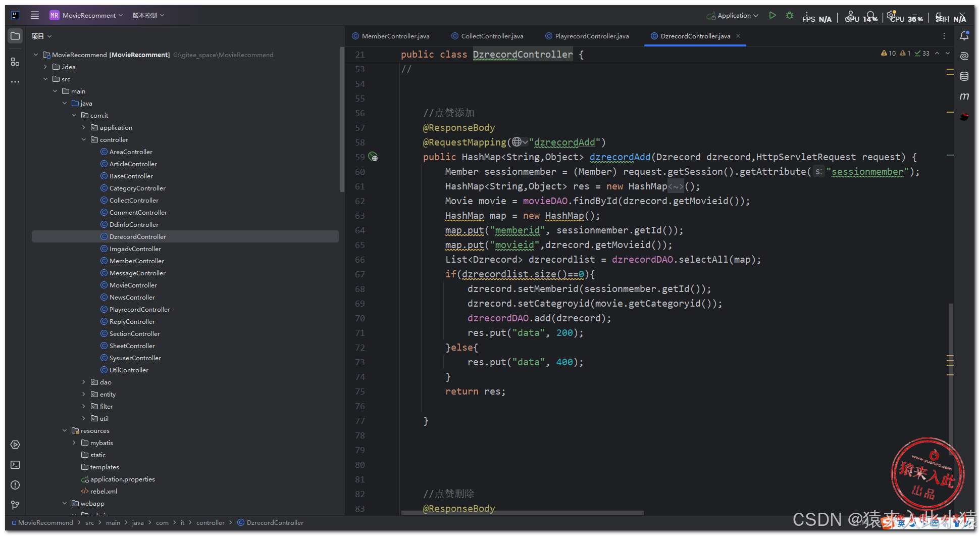Open the Terminal tool window
Image resolution: width=980 pixels, height=536 pixels.
pos(15,465)
